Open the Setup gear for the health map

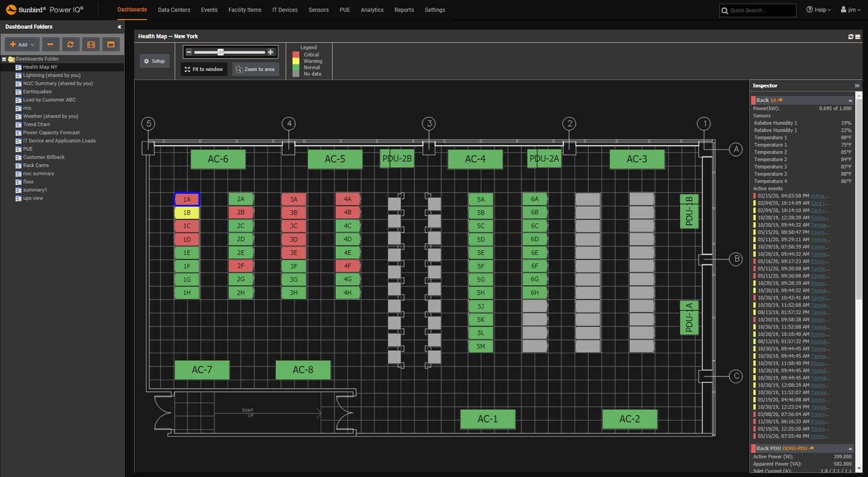154,61
